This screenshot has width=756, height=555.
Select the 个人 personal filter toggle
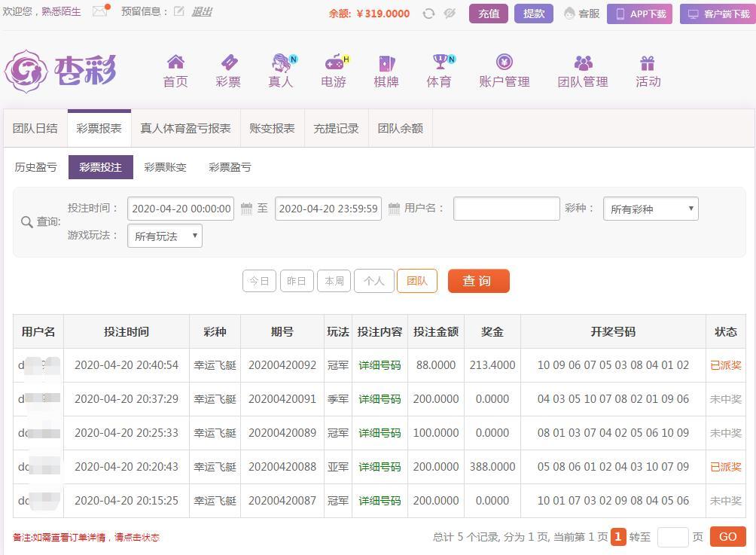(373, 281)
